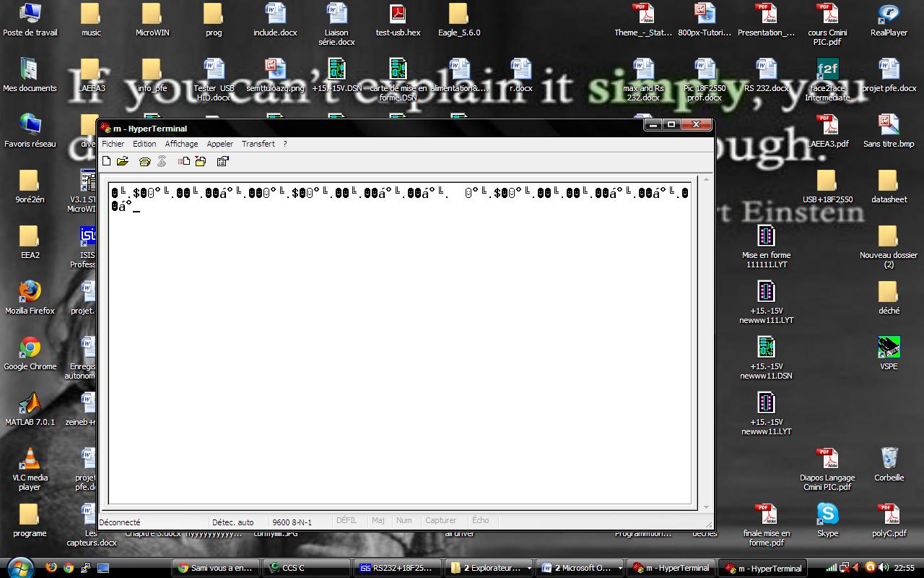Viewport: 924px width, 578px height.
Task: Open the Transfert menu
Action: click(258, 144)
